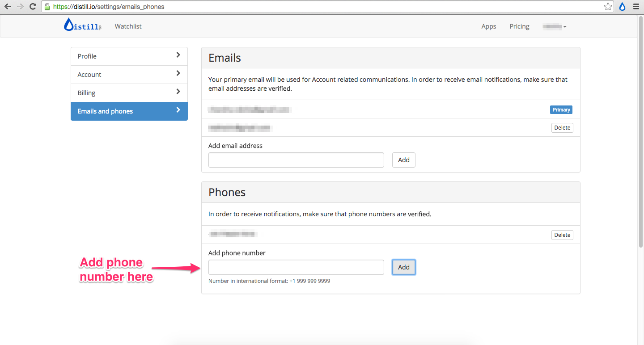Open the user account dropdown
Image resolution: width=644 pixels, height=345 pixels.
pyautogui.click(x=554, y=26)
